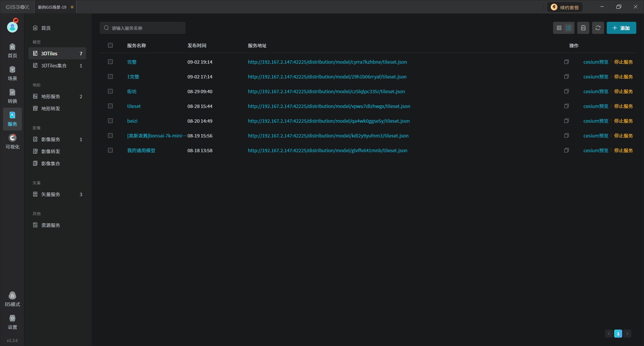
Task: Go to next page arrow
Action: 627,334
